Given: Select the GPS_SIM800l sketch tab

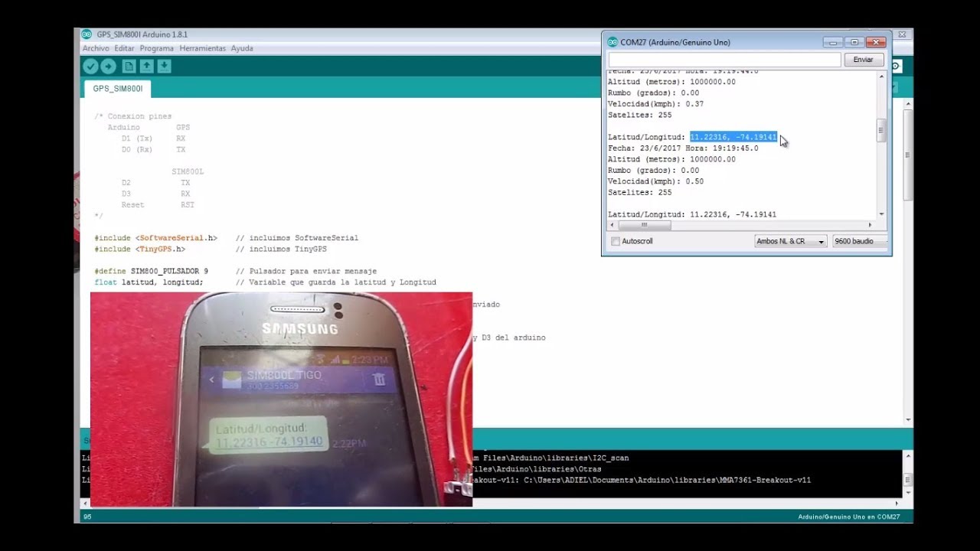Looking at the screenshot, I should tap(117, 89).
